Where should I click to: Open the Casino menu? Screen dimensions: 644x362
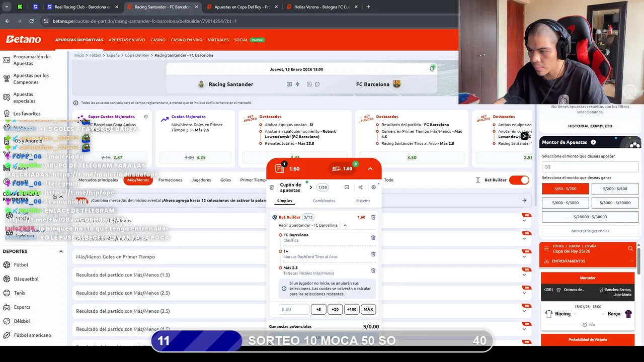pos(158,40)
